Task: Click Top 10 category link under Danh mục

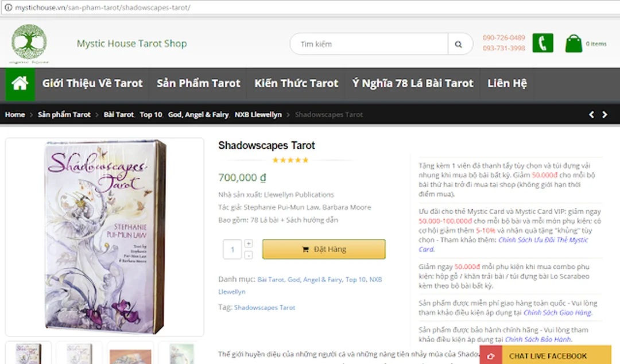Action: (356, 280)
